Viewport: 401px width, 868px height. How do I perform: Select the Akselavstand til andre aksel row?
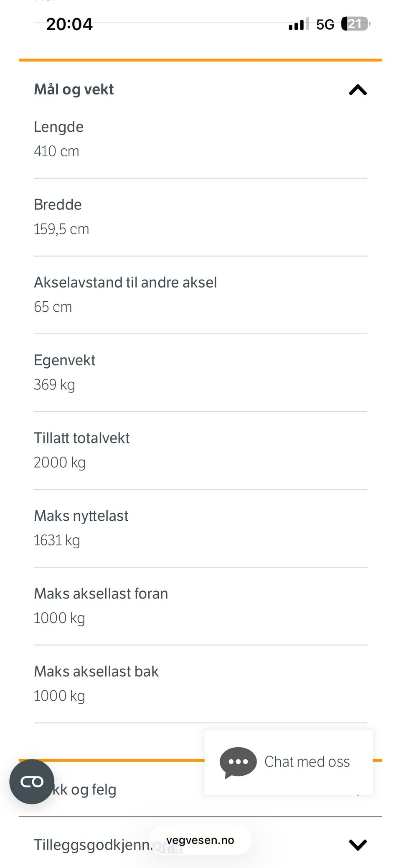(x=200, y=295)
